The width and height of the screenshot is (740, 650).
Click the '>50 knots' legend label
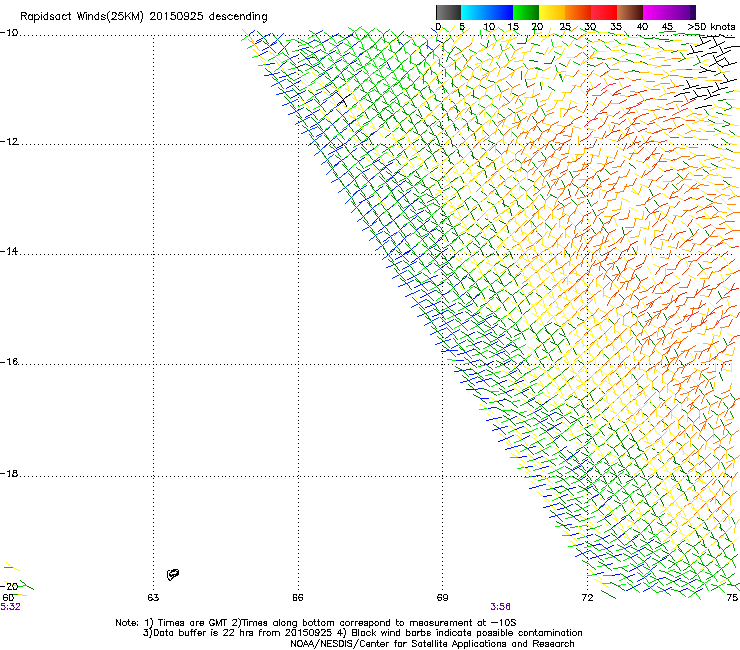[x=711, y=27]
